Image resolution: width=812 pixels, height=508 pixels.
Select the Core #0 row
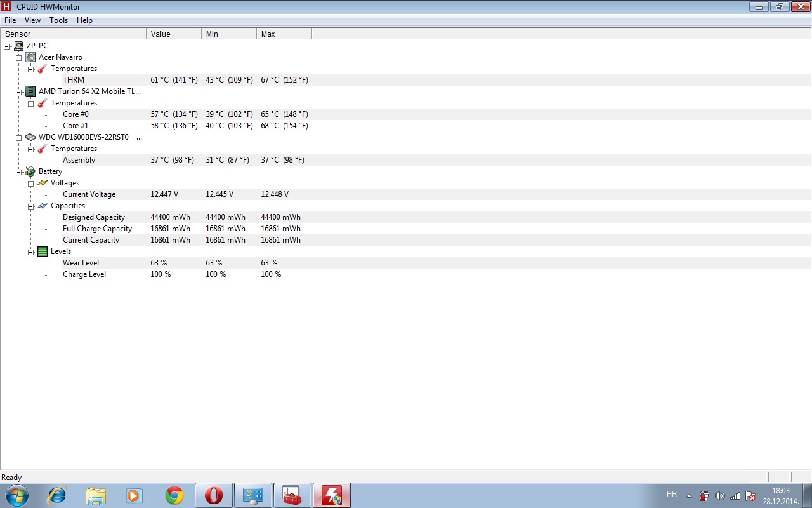tap(406, 114)
